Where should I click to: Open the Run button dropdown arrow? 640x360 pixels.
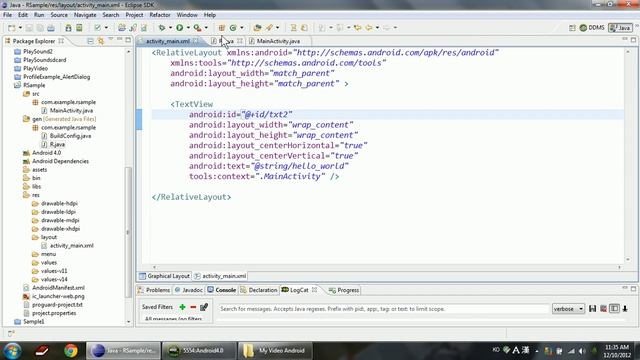pyautogui.click(x=188, y=28)
